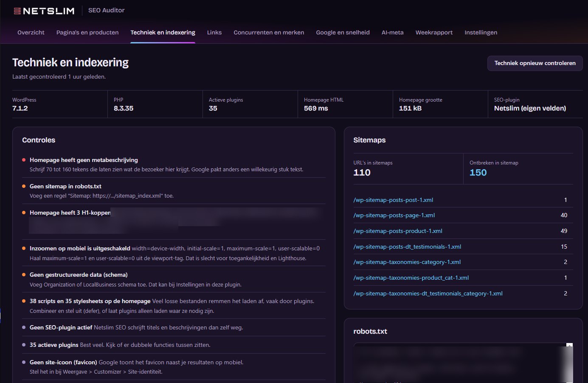Click 'Laatst gecontroleerd 1 uur geleden' text
The width and height of the screenshot is (588, 383).
pyautogui.click(x=59, y=77)
